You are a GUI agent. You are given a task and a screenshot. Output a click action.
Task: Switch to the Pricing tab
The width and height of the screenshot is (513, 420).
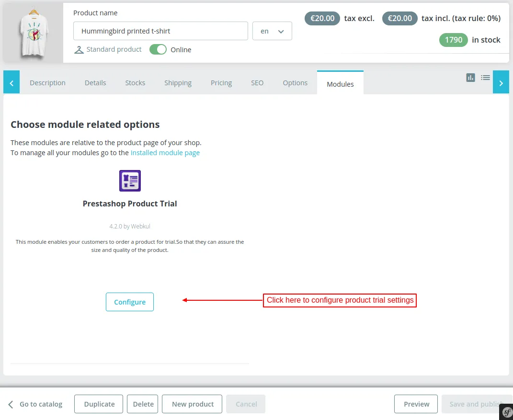tap(221, 83)
